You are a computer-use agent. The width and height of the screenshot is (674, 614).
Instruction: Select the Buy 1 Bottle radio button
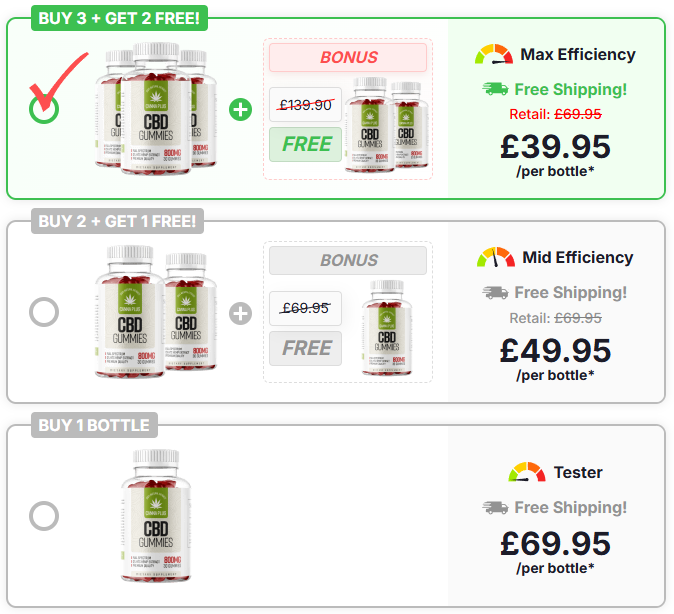[44, 516]
